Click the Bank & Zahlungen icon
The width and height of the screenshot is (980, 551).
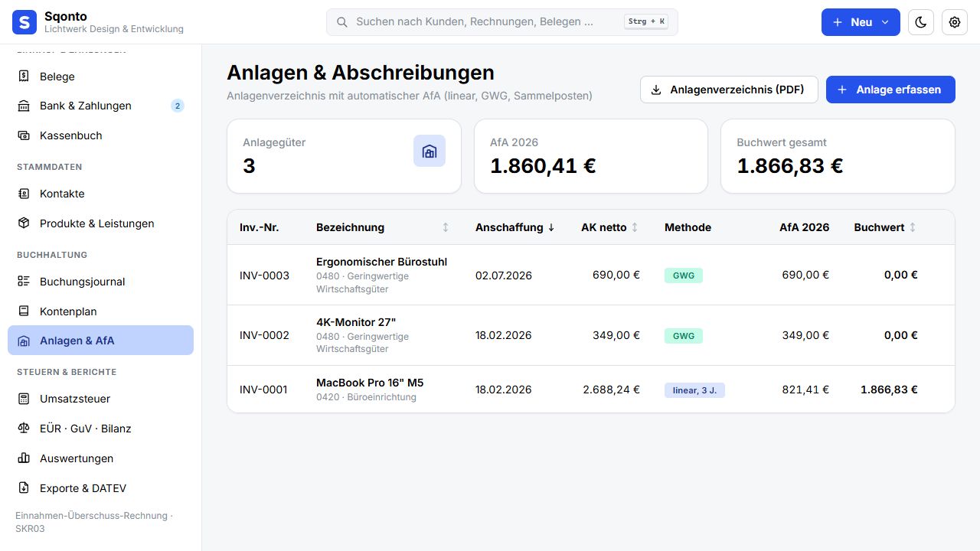click(x=24, y=106)
